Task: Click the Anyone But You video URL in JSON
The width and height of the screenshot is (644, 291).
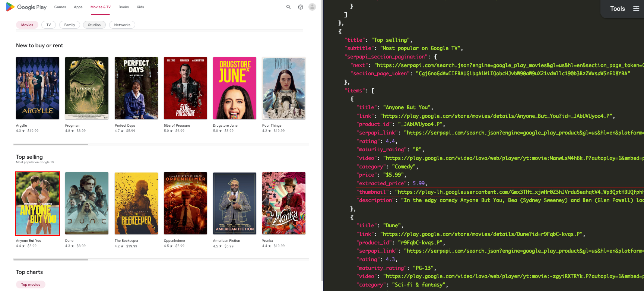Action: pos(513,158)
